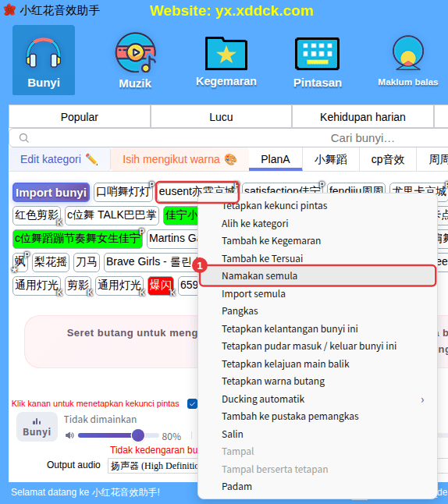Play the 梨花摇 sound button
Viewport: 448px width, 504px height.
point(51,262)
